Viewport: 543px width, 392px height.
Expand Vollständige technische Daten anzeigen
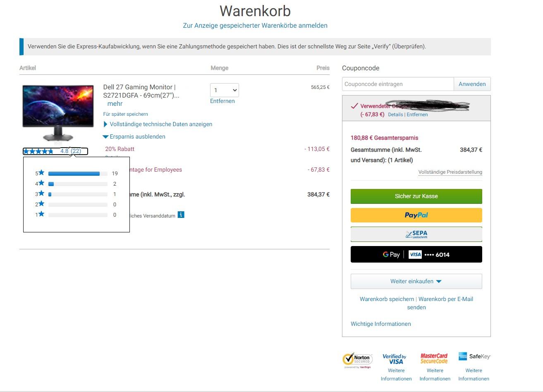158,124
